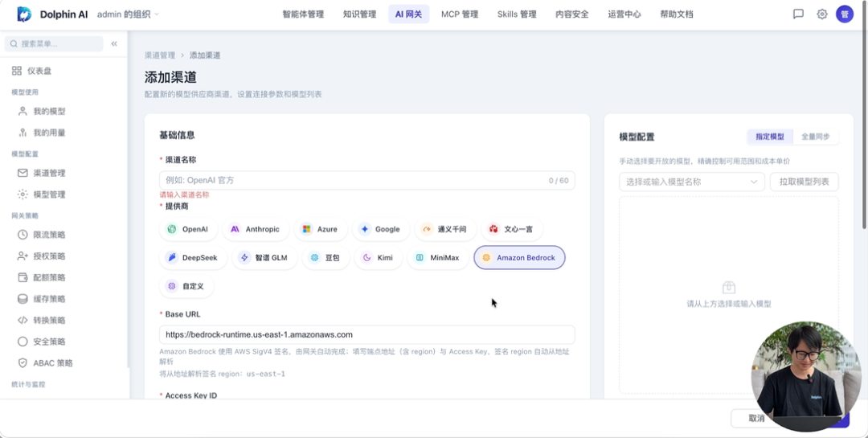Select the 豆包 provider
868x438 pixels.
point(325,258)
